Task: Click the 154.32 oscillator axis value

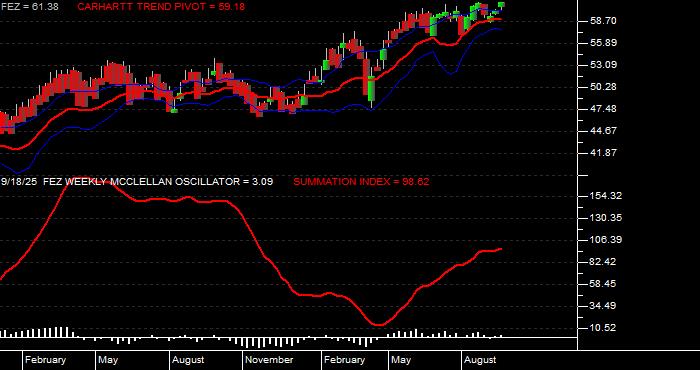Action: point(606,196)
